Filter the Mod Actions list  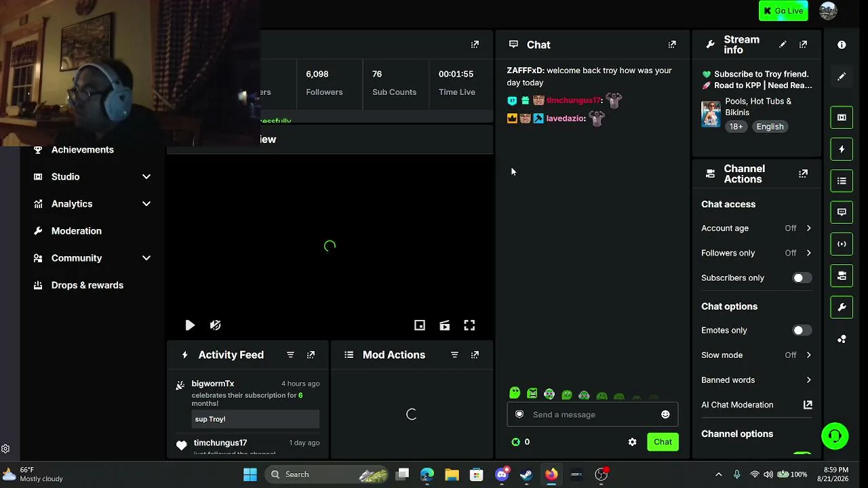454,355
